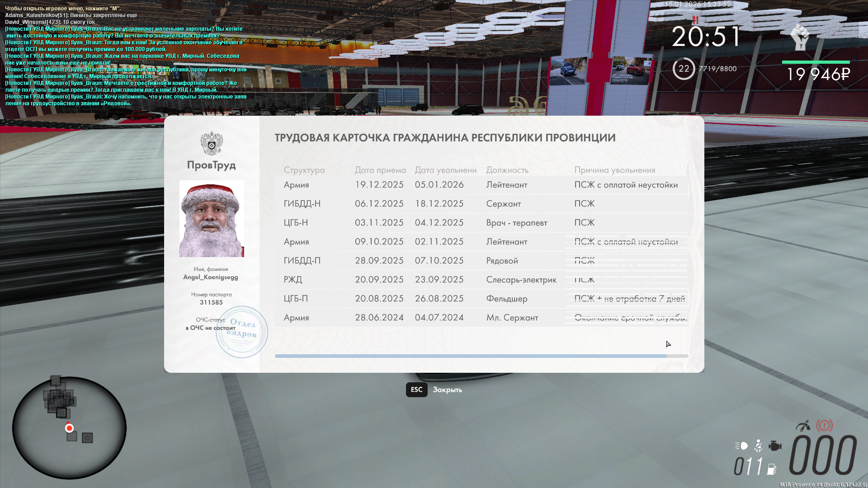Click the Причина увольнения column header
Screen dimensions: 868x488
614,170
